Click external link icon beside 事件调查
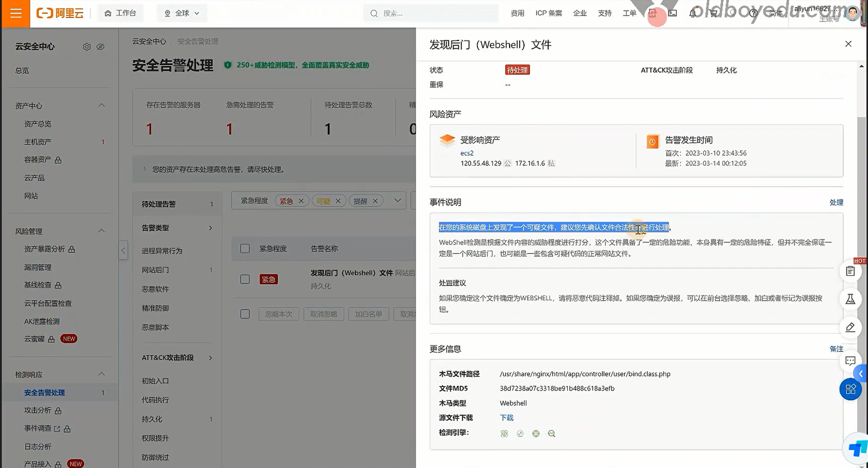This screenshot has width=868, height=468. [57, 429]
